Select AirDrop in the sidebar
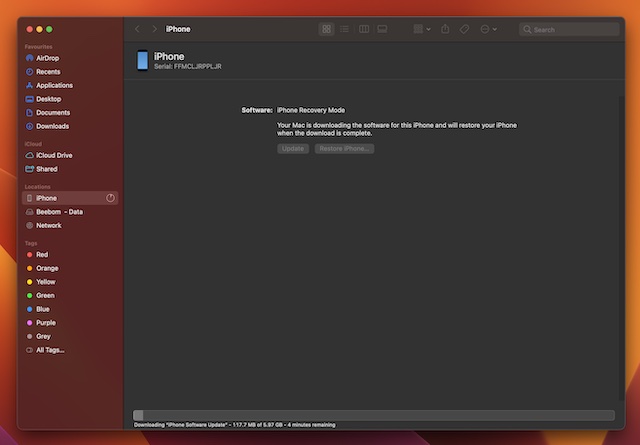 [47, 58]
